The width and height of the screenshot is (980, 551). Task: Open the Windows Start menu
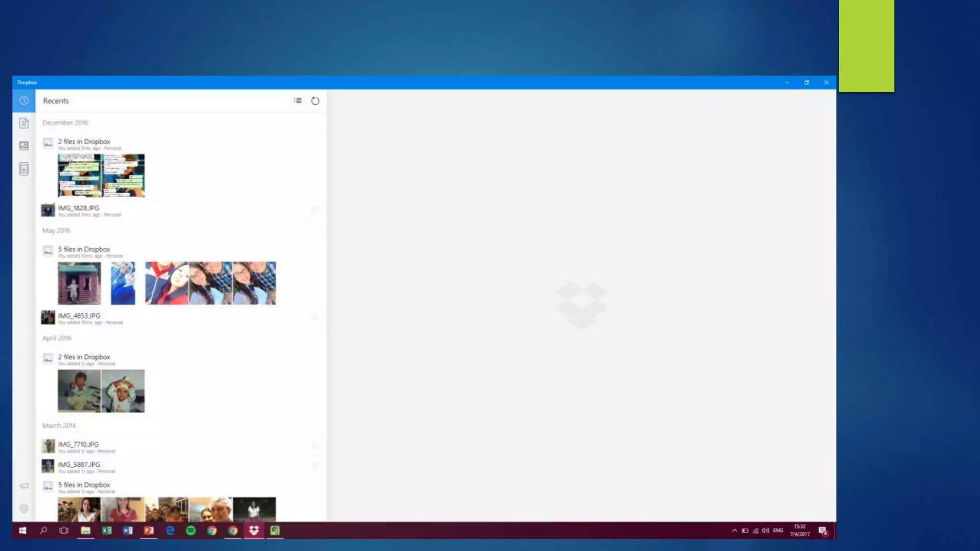pyautogui.click(x=22, y=530)
